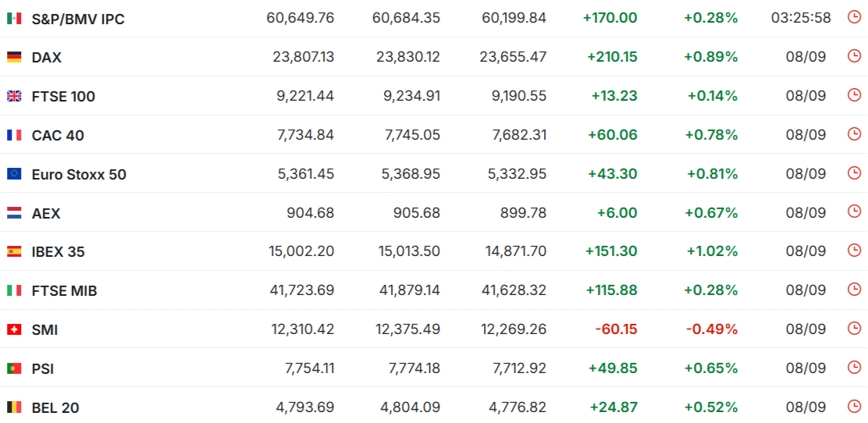Open the PSI index page
The height and width of the screenshot is (423, 868).
pyautogui.click(x=43, y=368)
